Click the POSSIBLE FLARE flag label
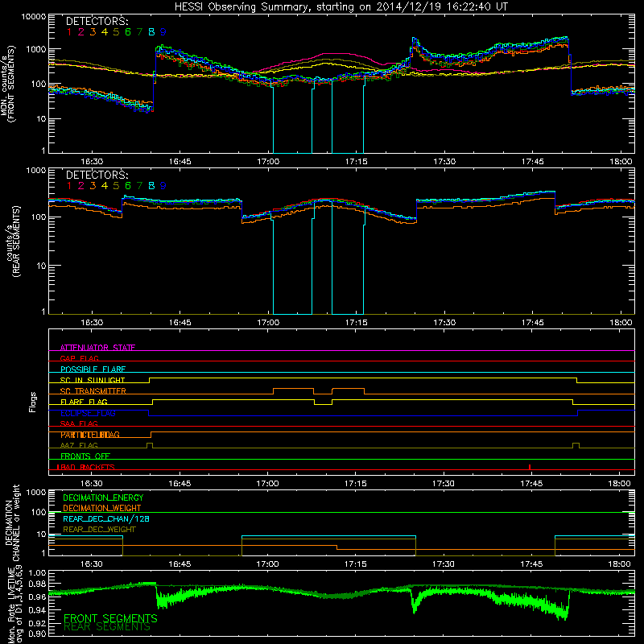Viewport: 644px width, 644px height. point(93,369)
